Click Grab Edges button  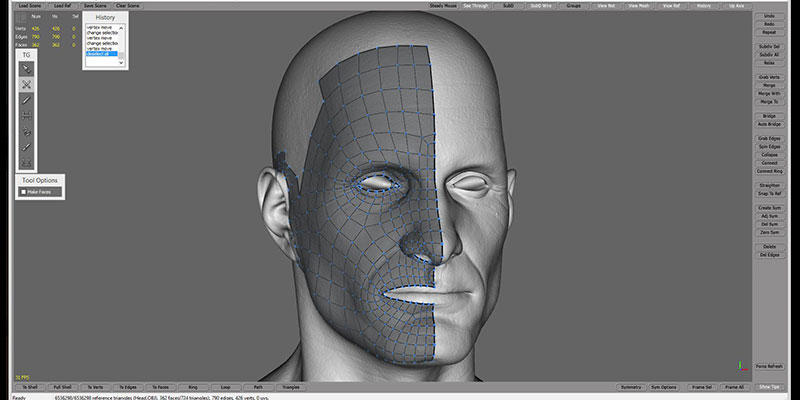click(x=769, y=138)
